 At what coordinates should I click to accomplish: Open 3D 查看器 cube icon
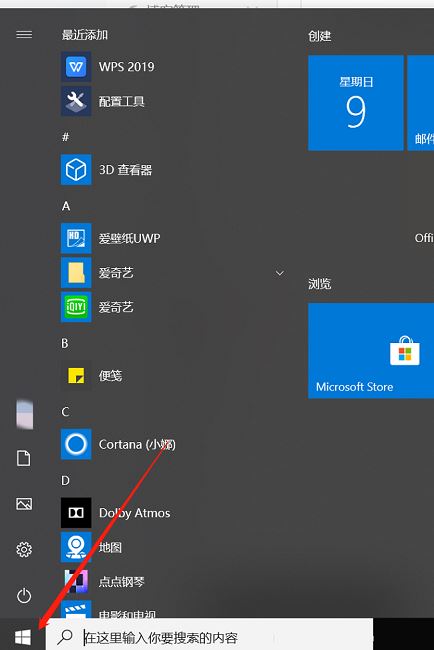(x=76, y=170)
